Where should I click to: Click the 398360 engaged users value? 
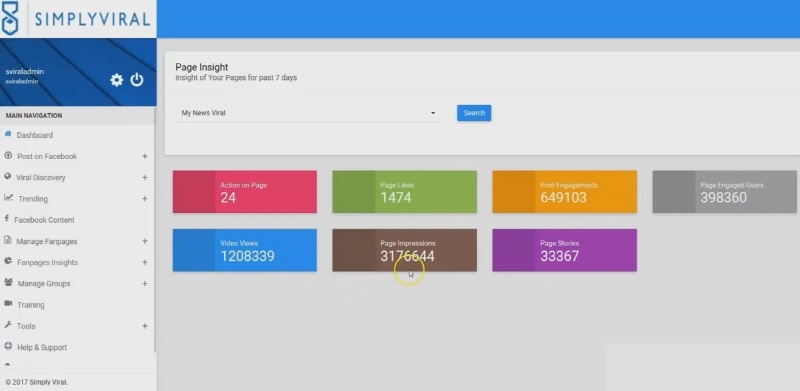723,198
